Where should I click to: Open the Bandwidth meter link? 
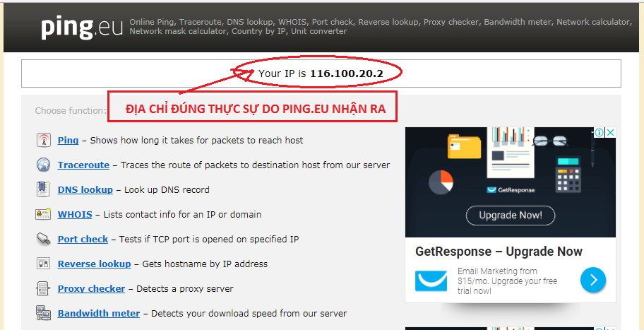point(99,313)
